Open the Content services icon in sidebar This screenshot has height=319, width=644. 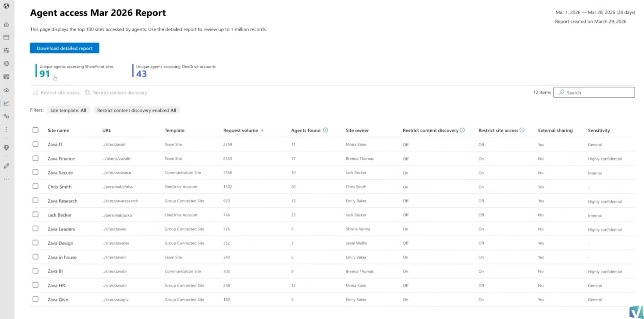6,77
